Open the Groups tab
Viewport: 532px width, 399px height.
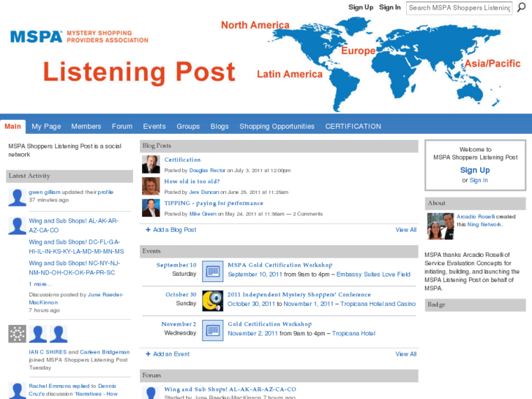click(x=188, y=127)
